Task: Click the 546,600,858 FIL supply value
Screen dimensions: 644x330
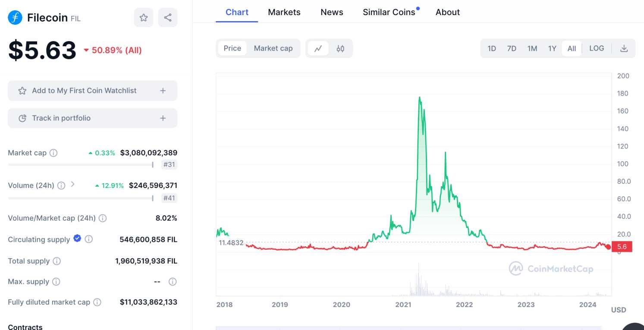Action: coord(148,239)
